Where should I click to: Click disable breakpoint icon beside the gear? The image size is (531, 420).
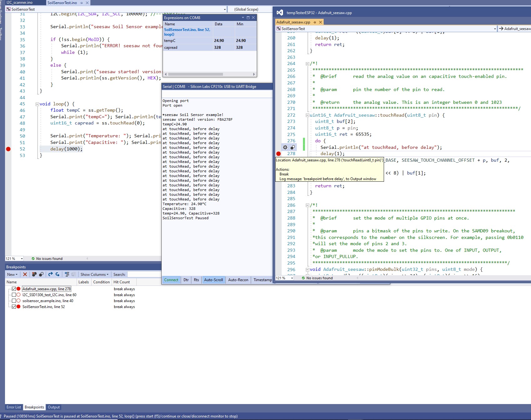pyautogui.click(x=293, y=147)
